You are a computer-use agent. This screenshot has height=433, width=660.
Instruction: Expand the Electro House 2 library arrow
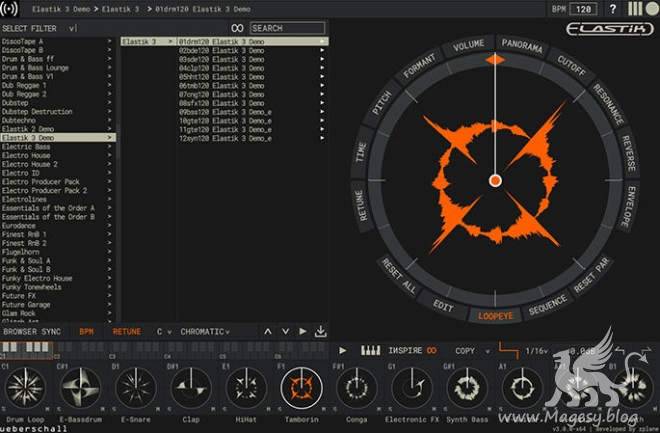click(x=109, y=164)
